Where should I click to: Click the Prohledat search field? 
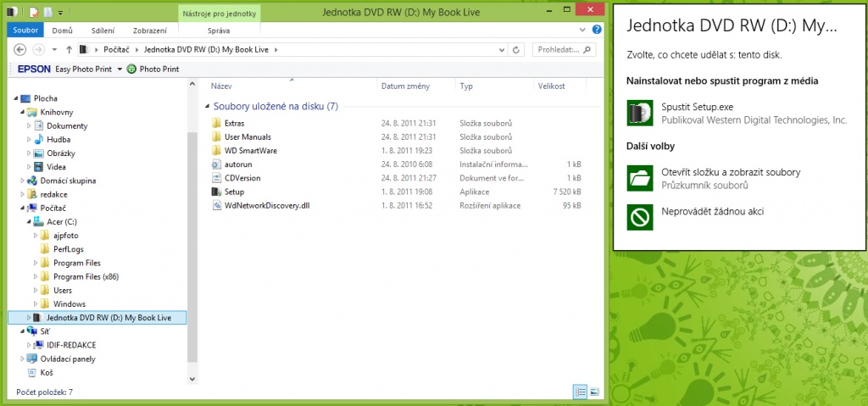click(564, 50)
